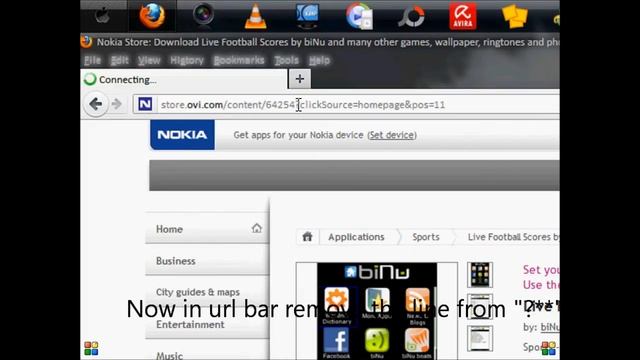
Task: Open the View menu
Action: pyautogui.click(x=149, y=60)
